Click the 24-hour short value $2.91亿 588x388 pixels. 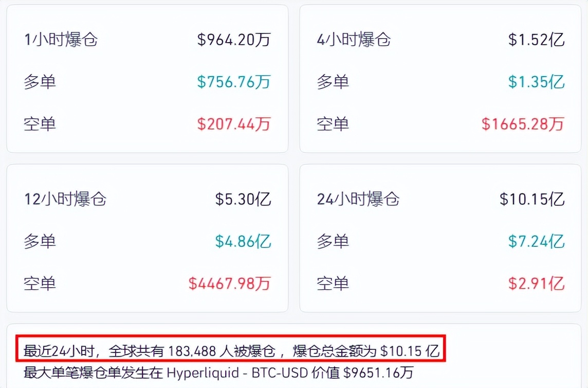pyautogui.click(x=537, y=283)
